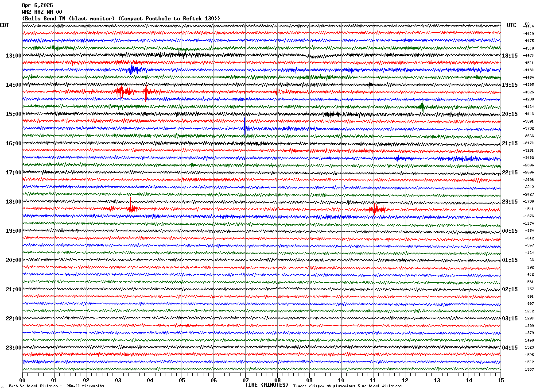Select the 17:00 CDT hour label

14,173
